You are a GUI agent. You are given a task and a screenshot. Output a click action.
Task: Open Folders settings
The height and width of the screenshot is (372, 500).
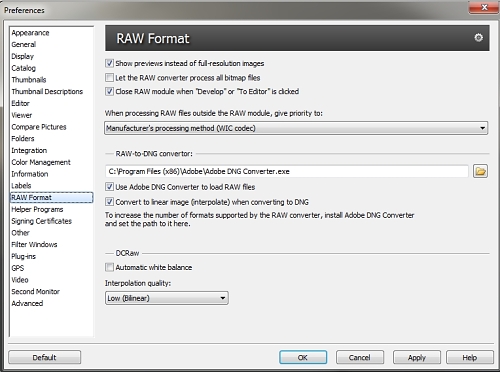point(23,138)
